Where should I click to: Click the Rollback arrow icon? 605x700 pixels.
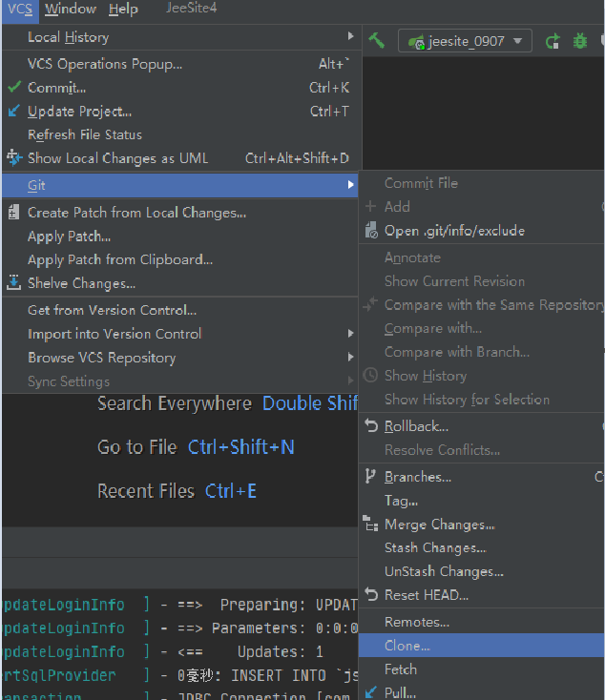pyautogui.click(x=371, y=426)
